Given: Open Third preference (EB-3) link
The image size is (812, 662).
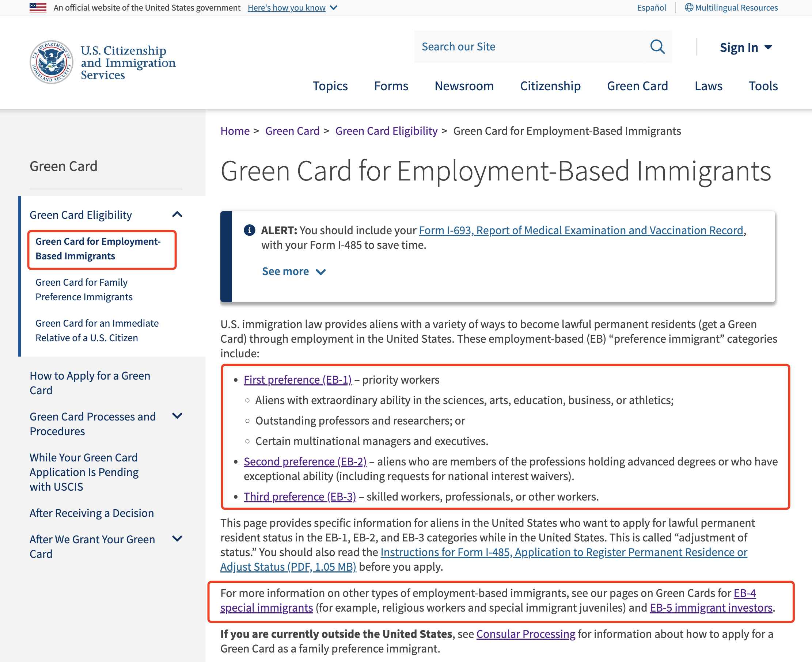Looking at the screenshot, I should pyautogui.click(x=300, y=496).
